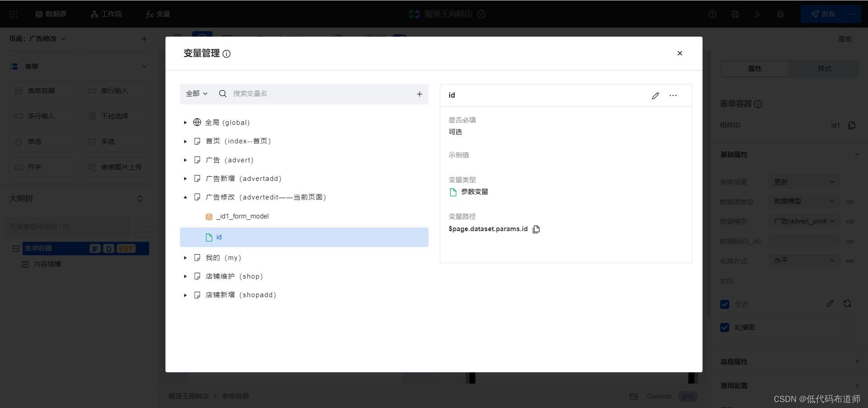Click the 店铺新增 (shopadd) label
Viewport: 868px width, 408px height.
click(241, 295)
